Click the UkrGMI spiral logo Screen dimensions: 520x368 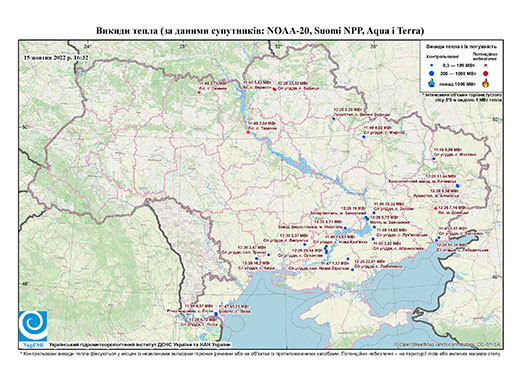pyautogui.click(x=33, y=327)
